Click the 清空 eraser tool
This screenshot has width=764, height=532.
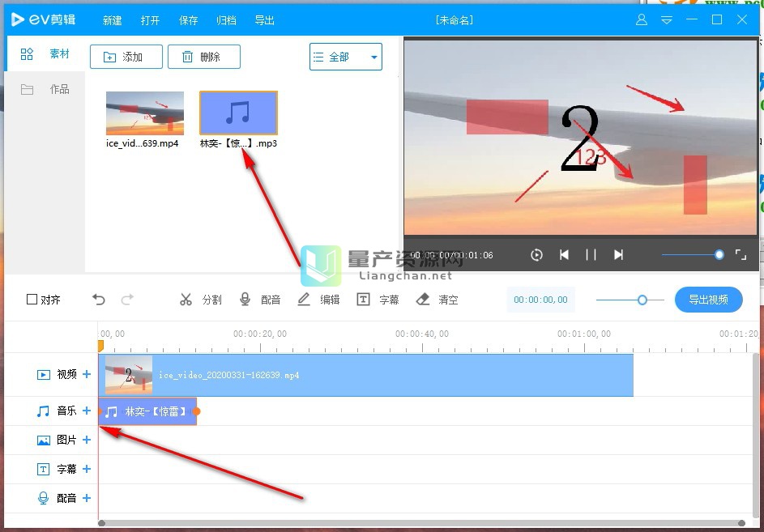click(437, 299)
